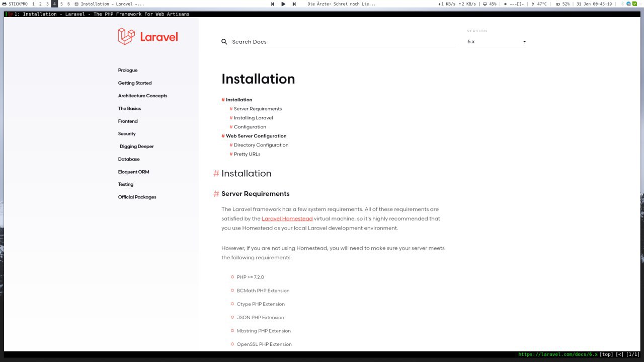Image resolution: width=644 pixels, height=362 pixels.
Task: Expand the Database sidebar section
Action: 129,159
